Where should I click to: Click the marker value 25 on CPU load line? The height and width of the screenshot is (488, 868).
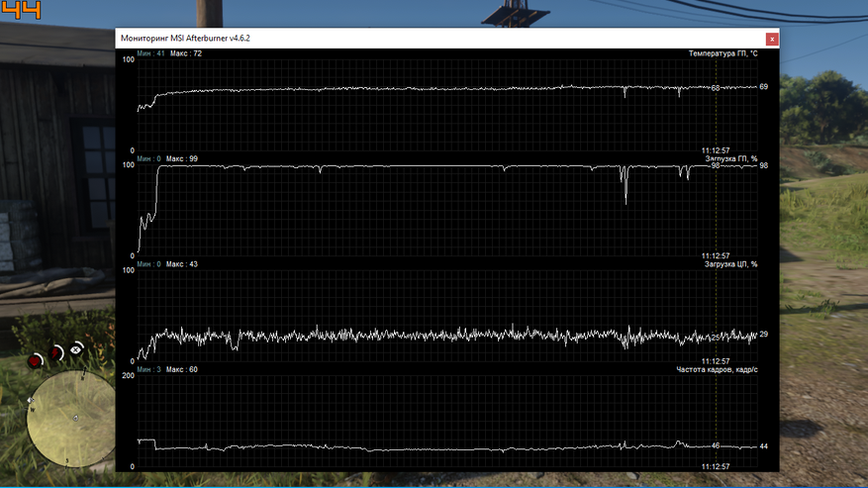point(716,338)
